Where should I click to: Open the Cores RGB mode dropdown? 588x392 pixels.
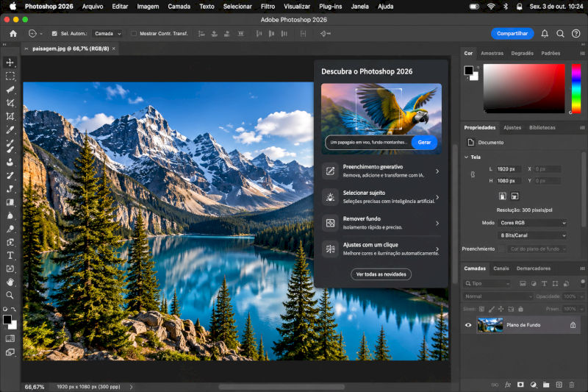click(x=531, y=223)
